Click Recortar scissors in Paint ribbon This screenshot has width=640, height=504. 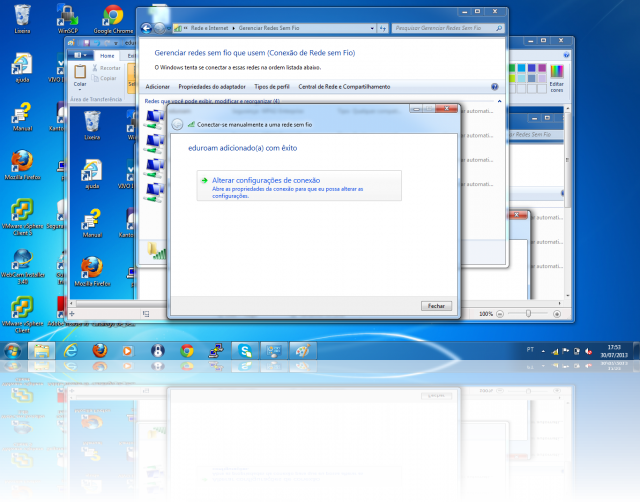106,68
